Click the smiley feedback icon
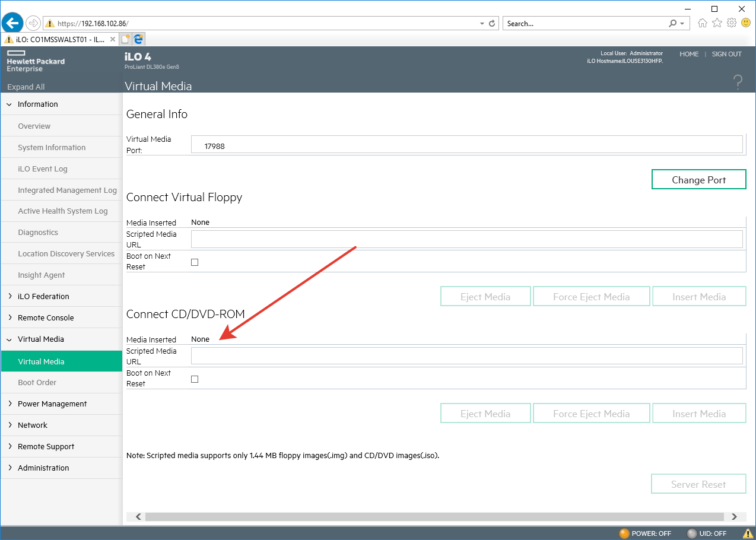This screenshot has width=756, height=540. coord(746,23)
